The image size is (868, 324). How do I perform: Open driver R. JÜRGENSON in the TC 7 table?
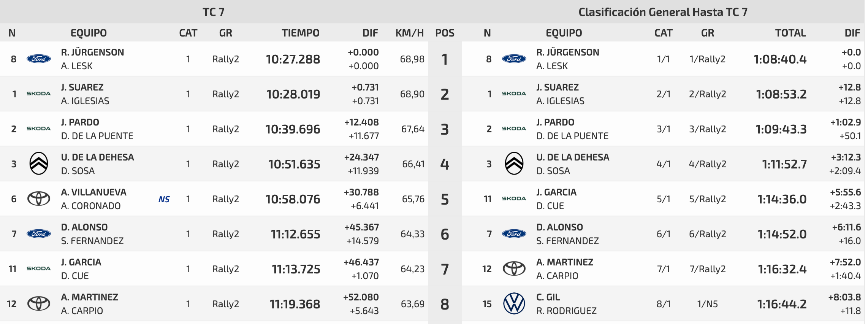point(93,52)
